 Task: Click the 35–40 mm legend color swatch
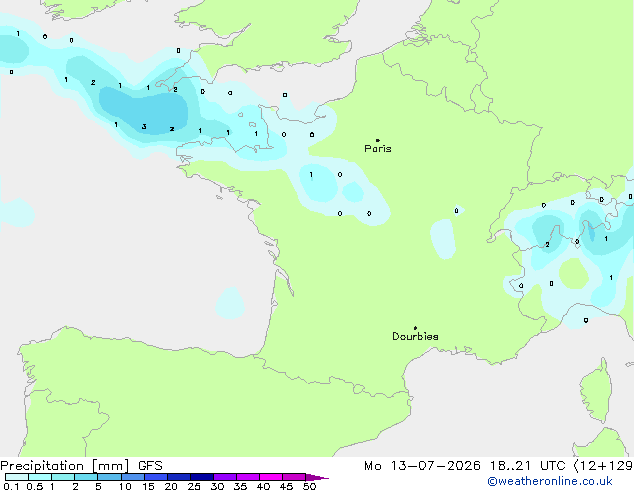click(x=248, y=477)
